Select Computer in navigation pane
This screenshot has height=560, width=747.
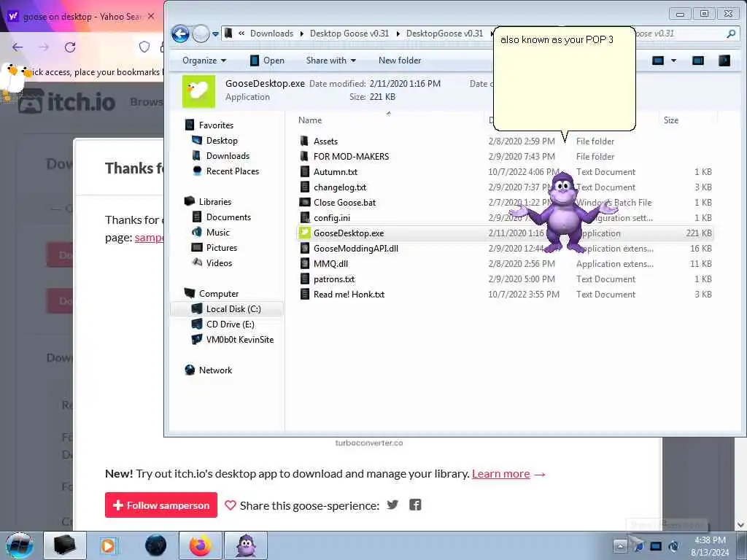219,294
